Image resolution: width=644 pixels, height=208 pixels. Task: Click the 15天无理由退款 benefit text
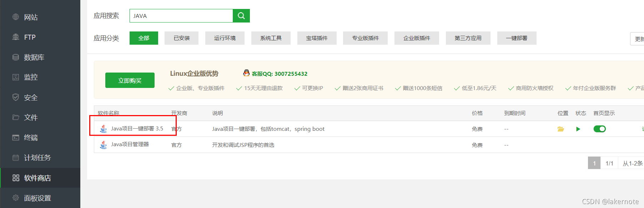[263, 88]
